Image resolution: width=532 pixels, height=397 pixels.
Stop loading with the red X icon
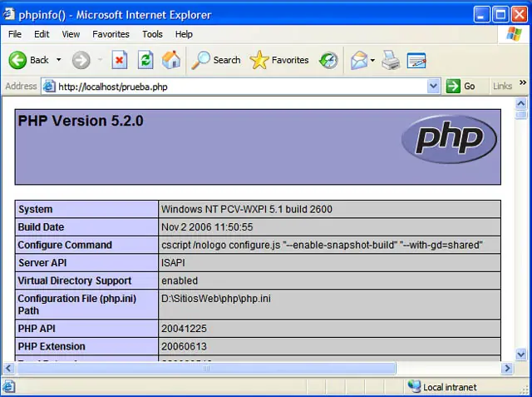(x=120, y=60)
